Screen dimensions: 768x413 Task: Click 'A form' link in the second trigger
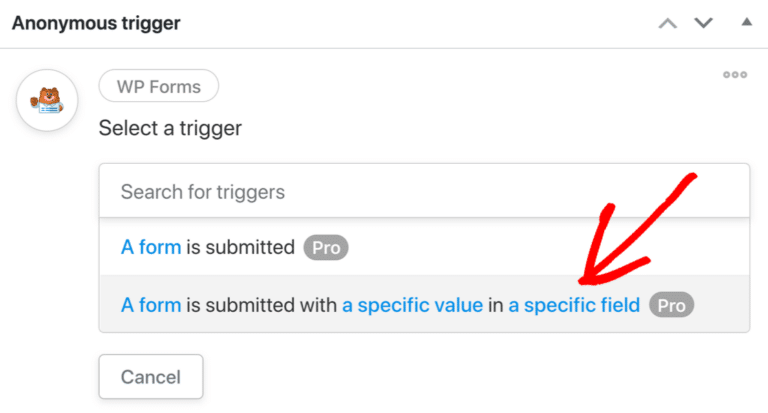pos(151,305)
